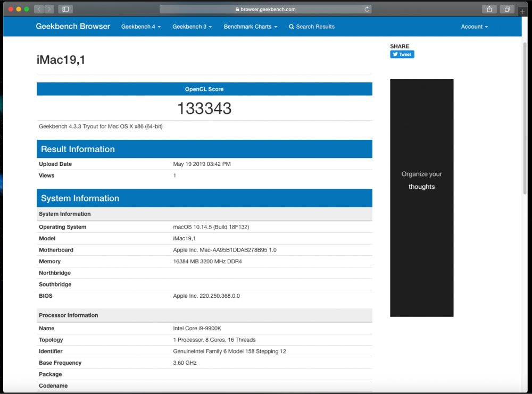532x394 pixels.
Task: Click the Organize your thoughts ad
Action: (x=422, y=198)
